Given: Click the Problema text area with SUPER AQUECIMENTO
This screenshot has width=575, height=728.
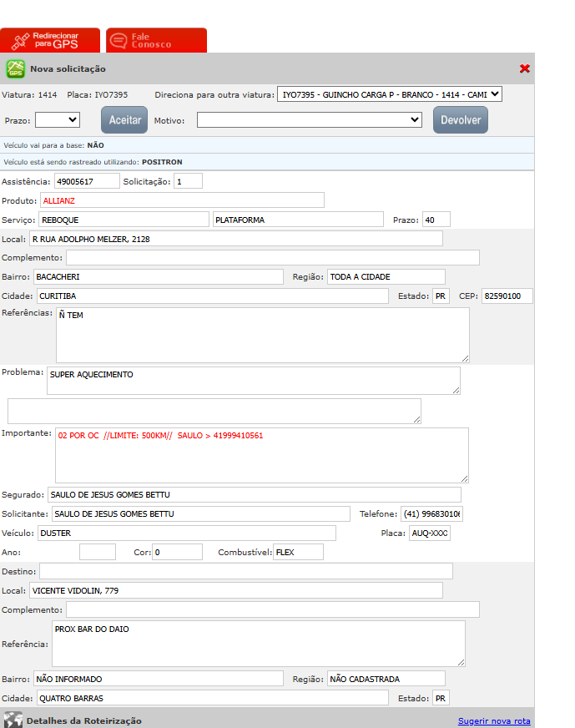Looking at the screenshot, I should [253, 381].
